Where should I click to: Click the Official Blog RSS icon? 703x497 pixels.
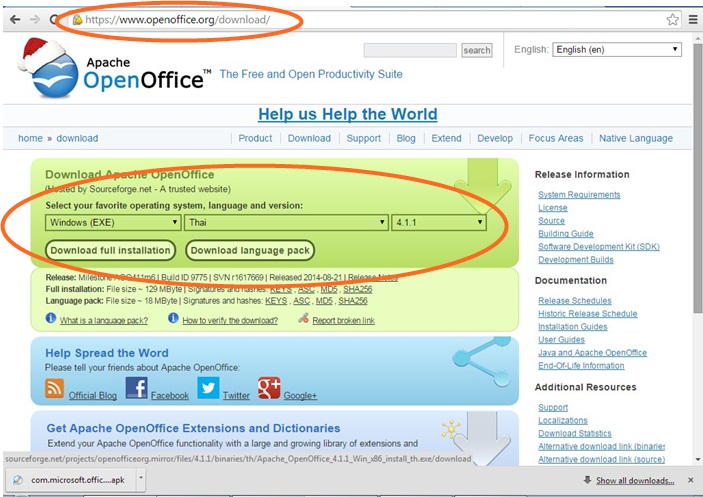click(54, 388)
